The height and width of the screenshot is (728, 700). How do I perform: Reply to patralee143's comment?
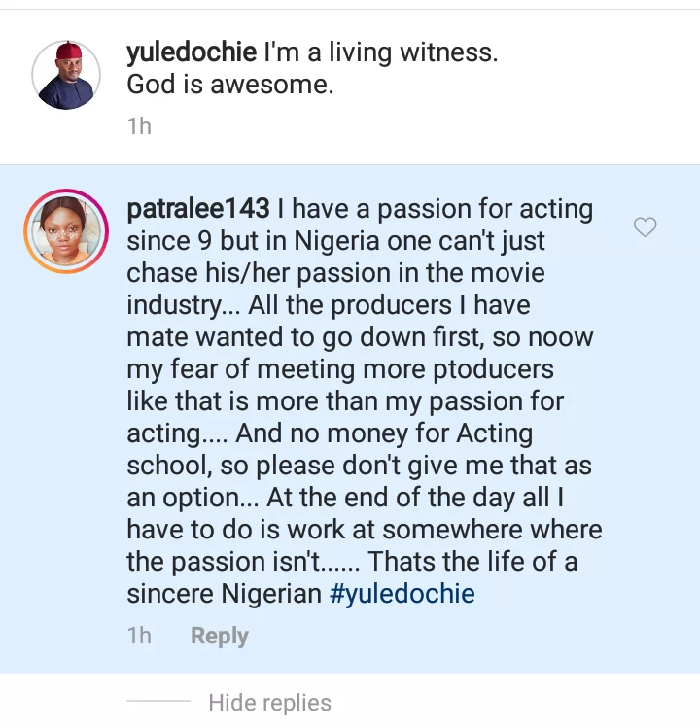(x=219, y=636)
